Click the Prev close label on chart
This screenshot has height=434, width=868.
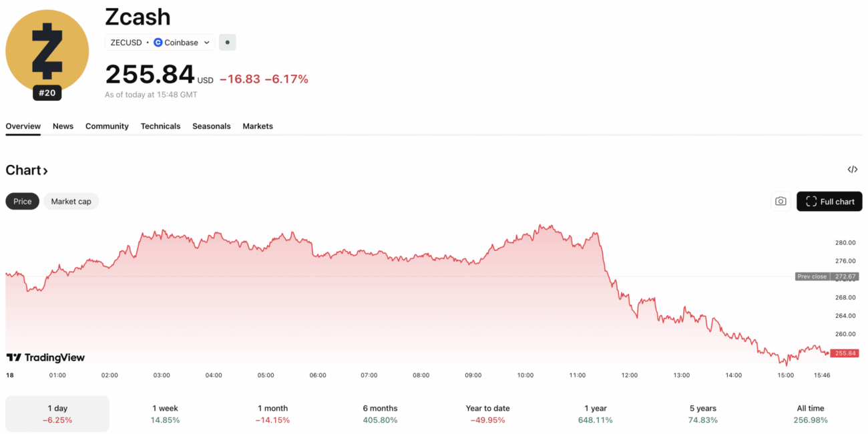812,276
